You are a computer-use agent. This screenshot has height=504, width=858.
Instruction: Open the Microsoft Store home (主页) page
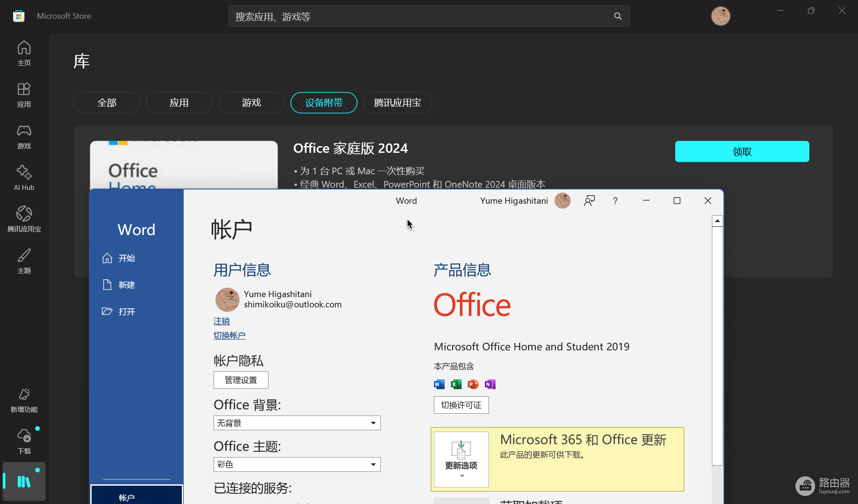click(24, 53)
